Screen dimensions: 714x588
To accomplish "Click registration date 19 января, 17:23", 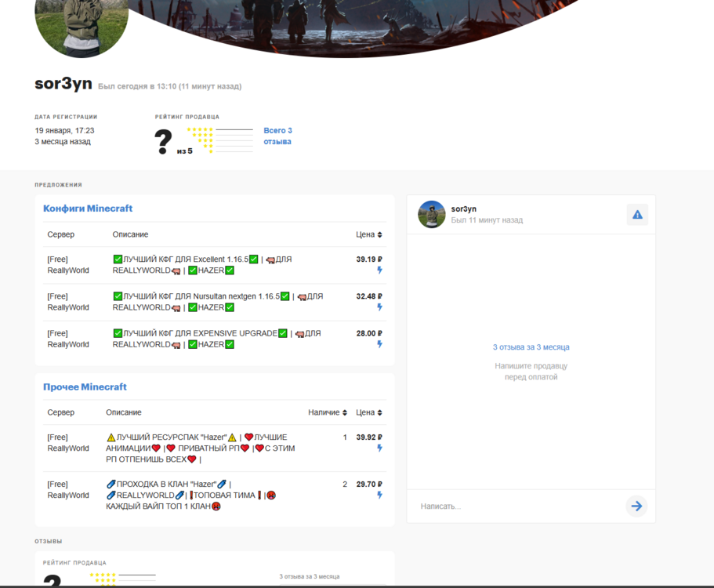I will pos(64,130).
